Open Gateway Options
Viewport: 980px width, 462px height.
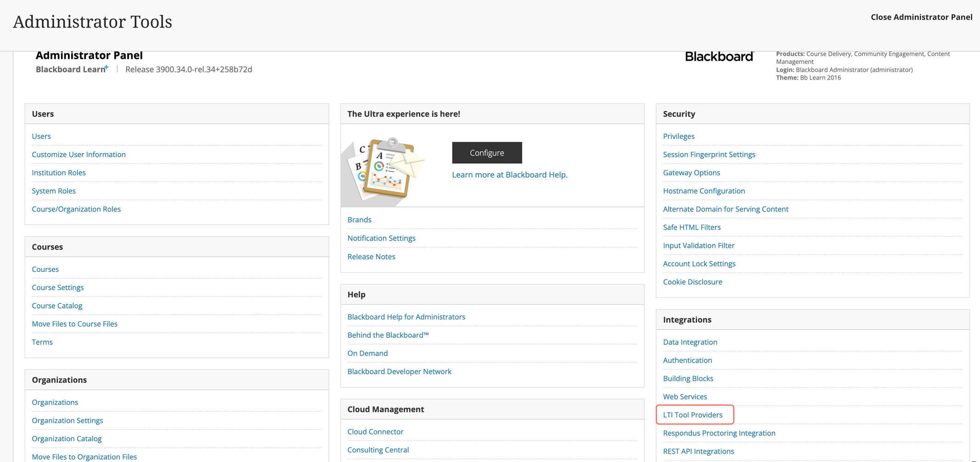[692, 173]
